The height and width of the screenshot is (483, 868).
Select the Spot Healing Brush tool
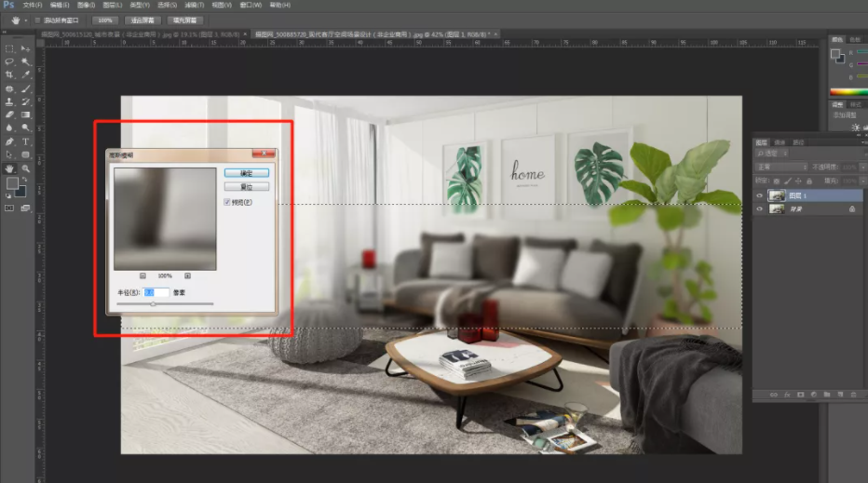(x=9, y=88)
